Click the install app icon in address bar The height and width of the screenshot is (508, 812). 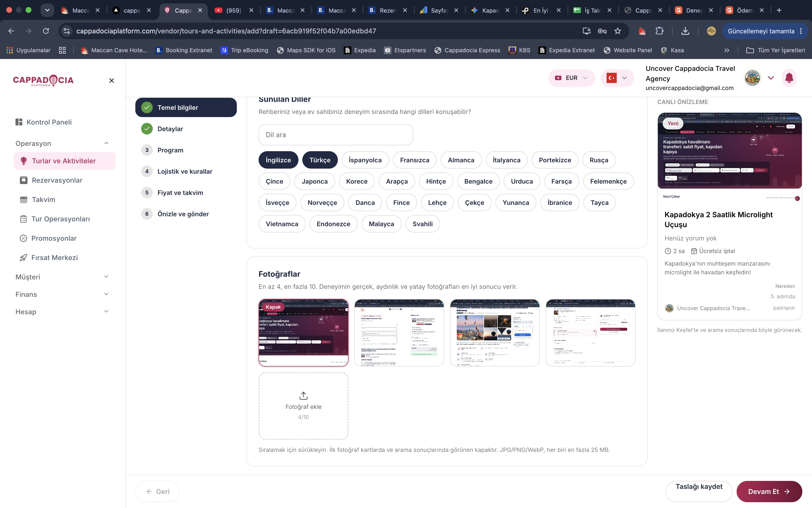pos(586,31)
